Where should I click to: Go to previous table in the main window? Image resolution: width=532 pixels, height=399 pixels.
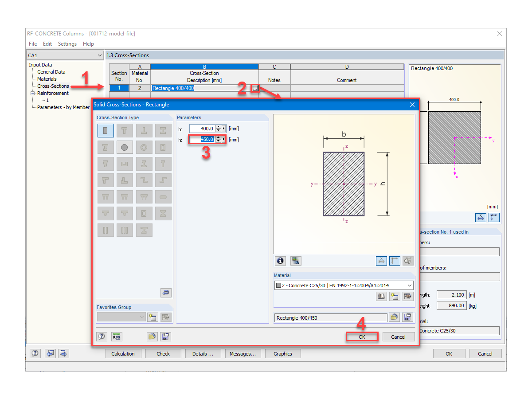[x=50, y=353]
